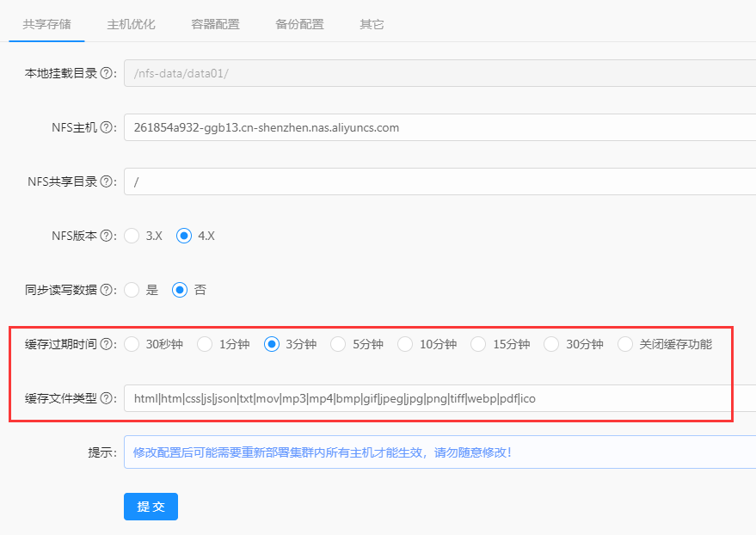Open the 容器配置 tab
Screen dimensions: 756x535
(215, 24)
